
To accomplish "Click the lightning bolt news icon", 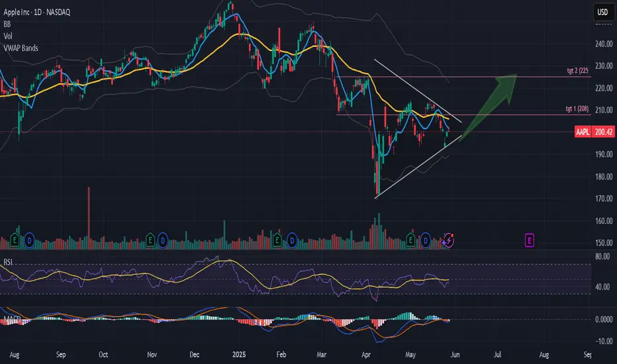I will pos(449,240).
